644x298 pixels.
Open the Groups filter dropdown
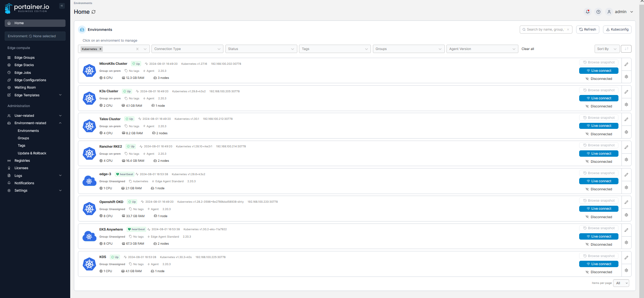(x=409, y=49)
